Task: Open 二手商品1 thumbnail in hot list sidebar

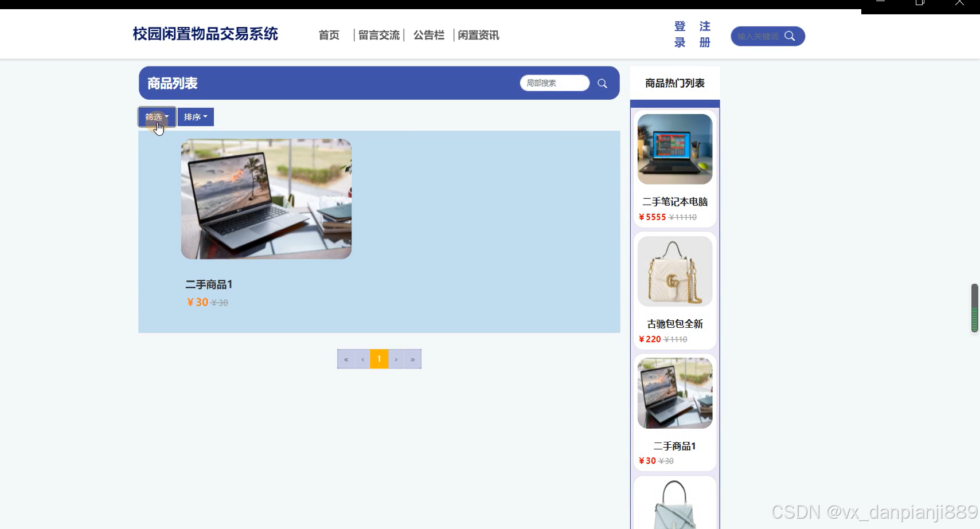Action: pos(675,393)
